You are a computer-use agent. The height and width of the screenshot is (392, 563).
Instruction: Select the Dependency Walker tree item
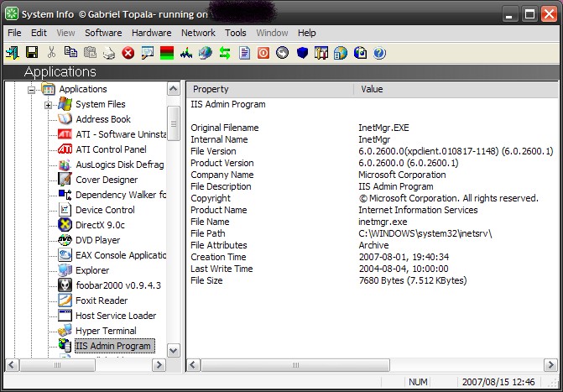[x=121, y=195]
